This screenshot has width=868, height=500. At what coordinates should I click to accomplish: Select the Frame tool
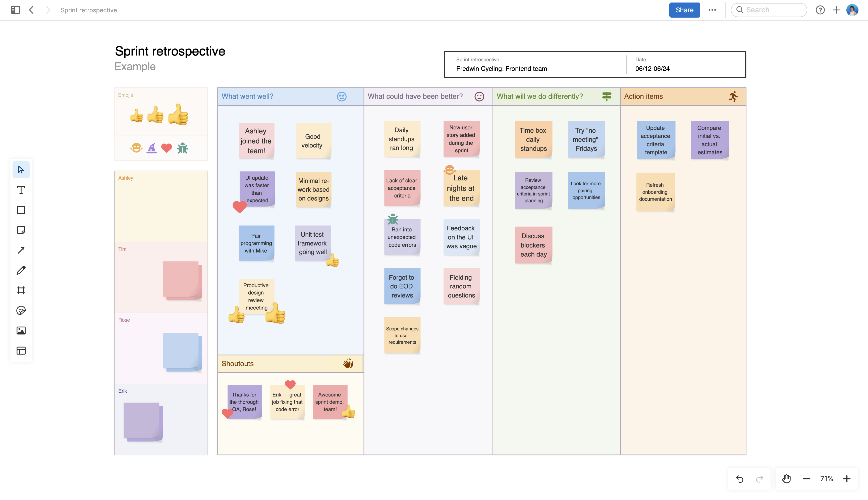tap(21, 290)
